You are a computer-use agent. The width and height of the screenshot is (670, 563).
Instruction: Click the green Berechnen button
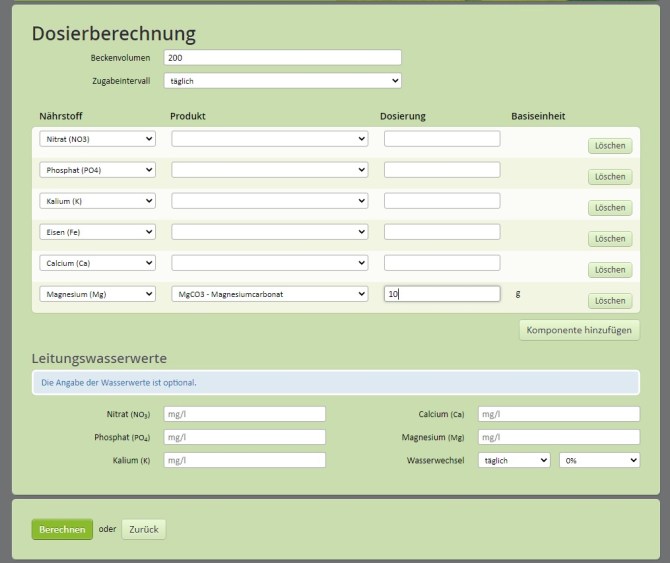click(x=62, y=530)
